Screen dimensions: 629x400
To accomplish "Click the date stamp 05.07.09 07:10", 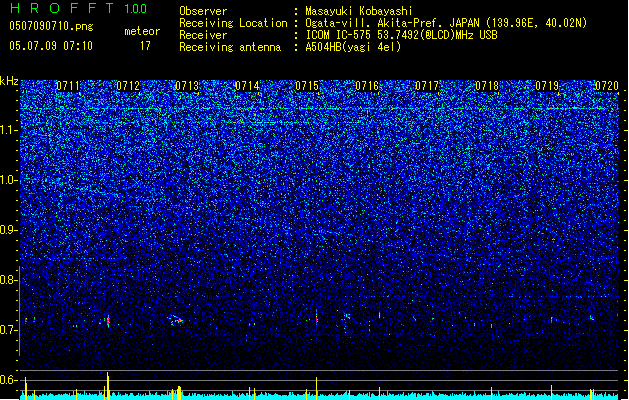I will [x=51, y=46].
